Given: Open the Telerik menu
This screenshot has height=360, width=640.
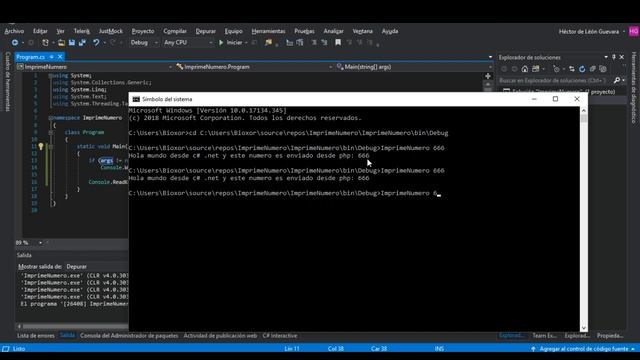Looking at the screenshot, I should 81,31.
